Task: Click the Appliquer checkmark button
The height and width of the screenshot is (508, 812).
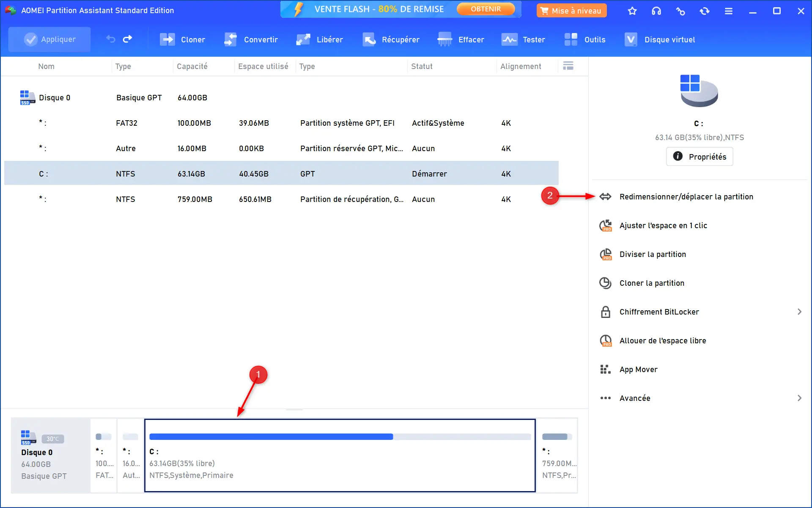Action: coord(49,39)
